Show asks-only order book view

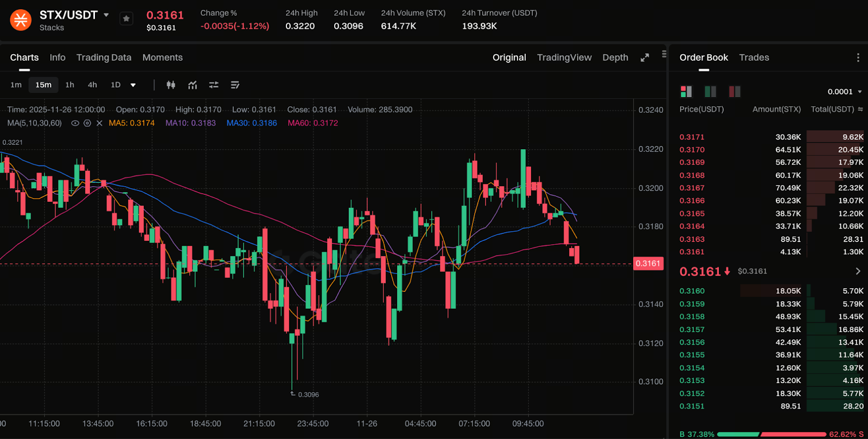click(x=735, y=91)
